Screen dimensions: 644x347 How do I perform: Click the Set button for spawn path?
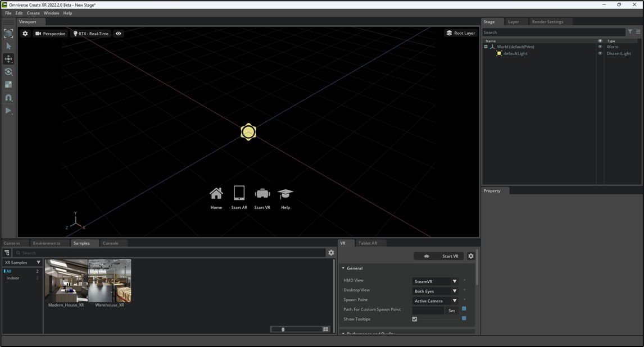click(x=452, y=311)
